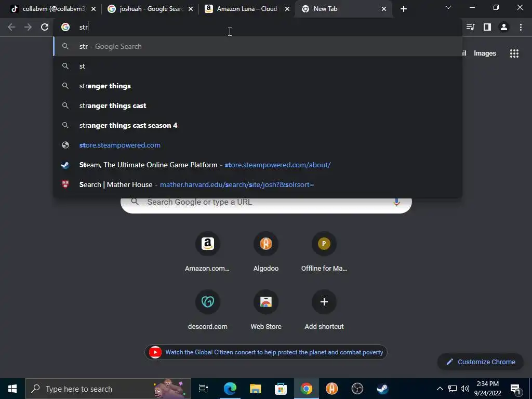Open the Web Store shortcut tile

[x=265, y=310]
